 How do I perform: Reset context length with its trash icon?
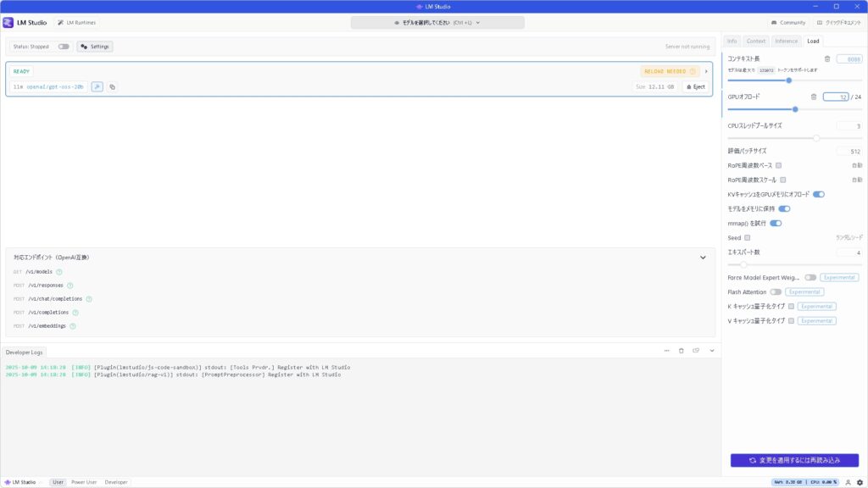click(827, 58)
